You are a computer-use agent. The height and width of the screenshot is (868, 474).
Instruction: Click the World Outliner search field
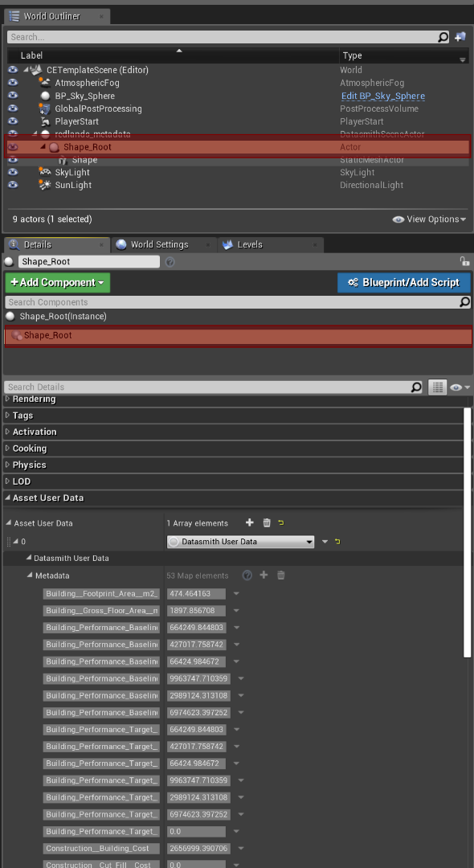[x=222, y=37]
